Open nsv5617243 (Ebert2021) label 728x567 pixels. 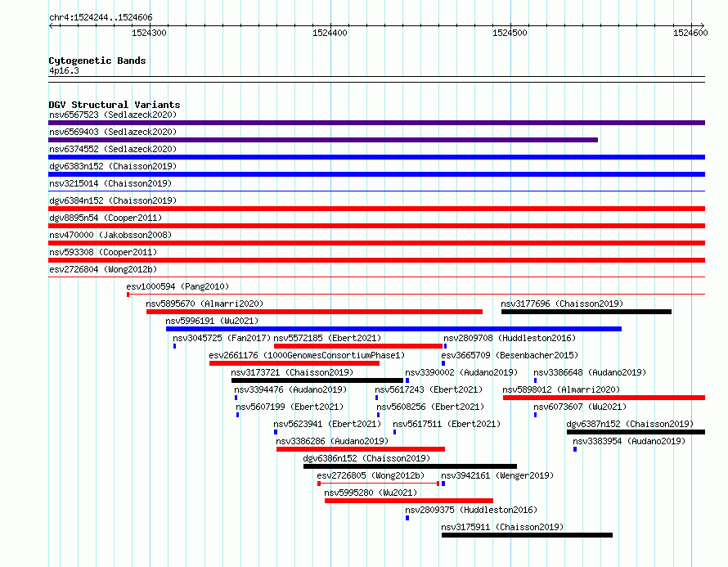[429, 389]
